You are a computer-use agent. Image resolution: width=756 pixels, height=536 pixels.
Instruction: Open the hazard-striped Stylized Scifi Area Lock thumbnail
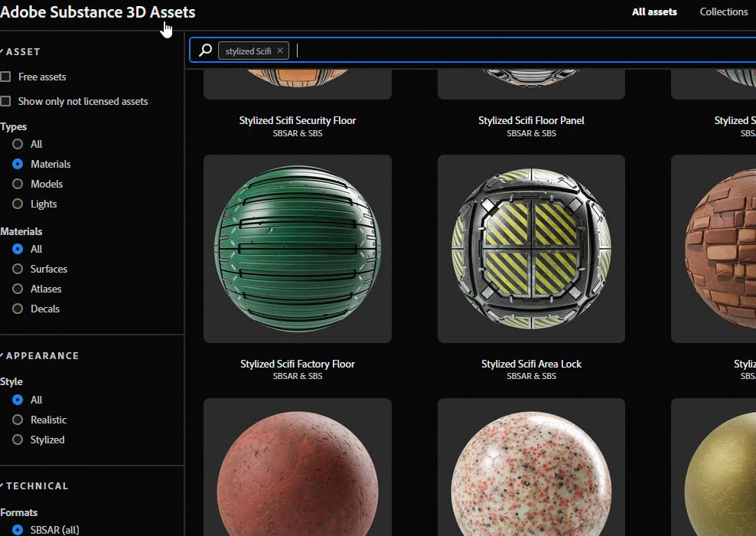tap(531, 248)
